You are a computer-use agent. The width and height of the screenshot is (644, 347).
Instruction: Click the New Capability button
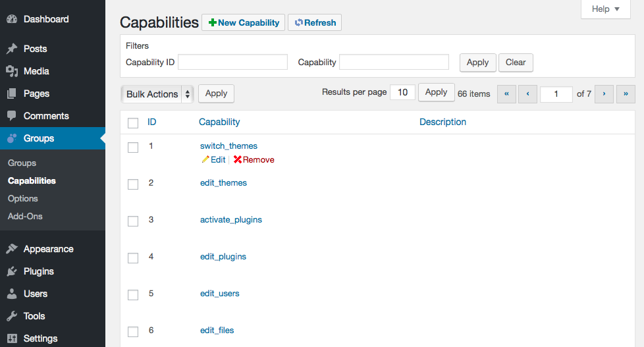(244, 22)
